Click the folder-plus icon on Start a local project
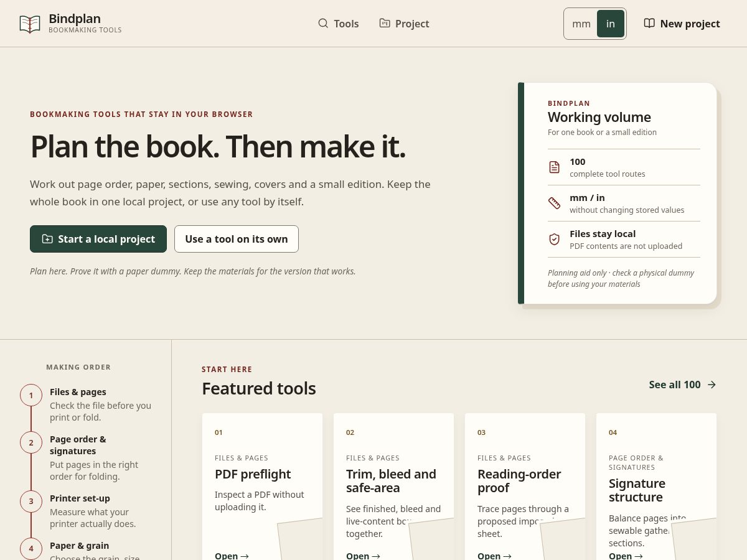Image resolution: width=747 pixels, height=560 pixels. [x=47, y=239]
